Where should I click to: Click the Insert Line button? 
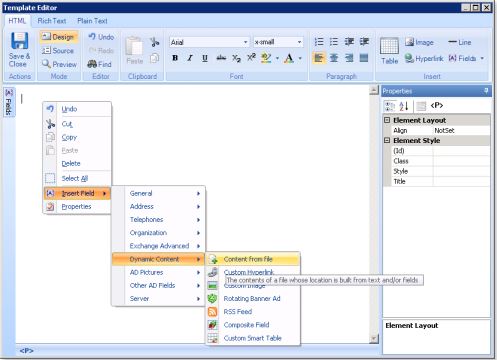460,42
